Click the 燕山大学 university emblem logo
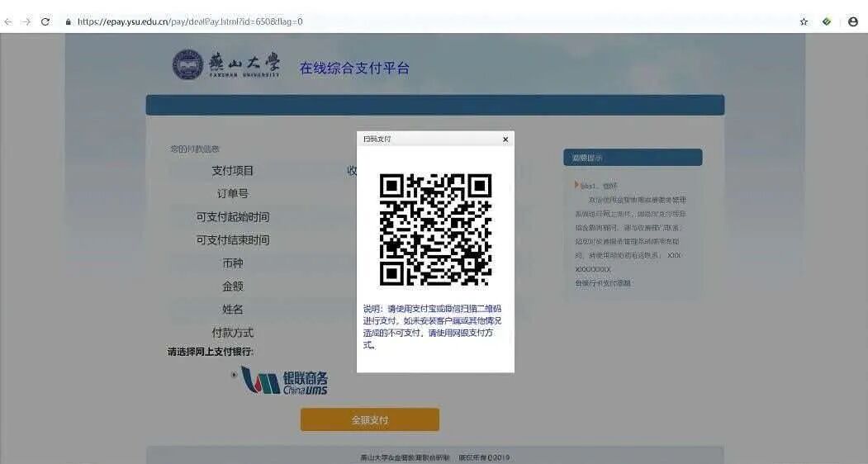Screen dimensions: 868x464 (x=187, y=64)
